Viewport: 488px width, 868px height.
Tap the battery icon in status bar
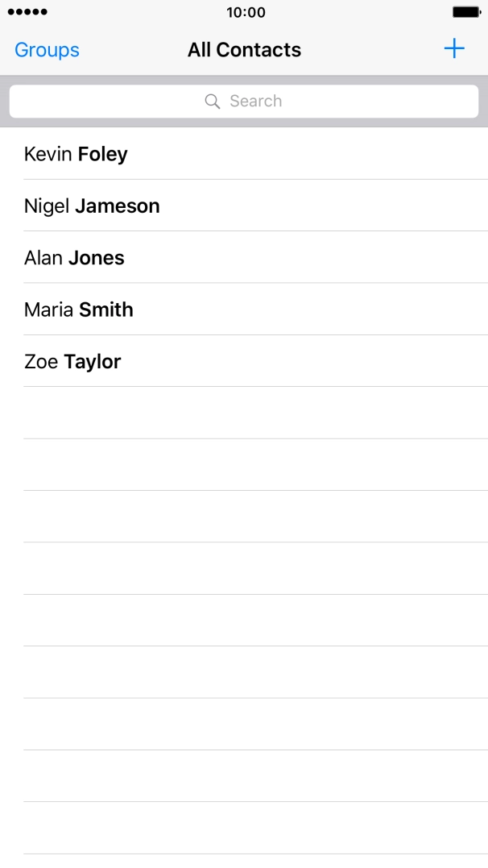(x=466, y=13)
